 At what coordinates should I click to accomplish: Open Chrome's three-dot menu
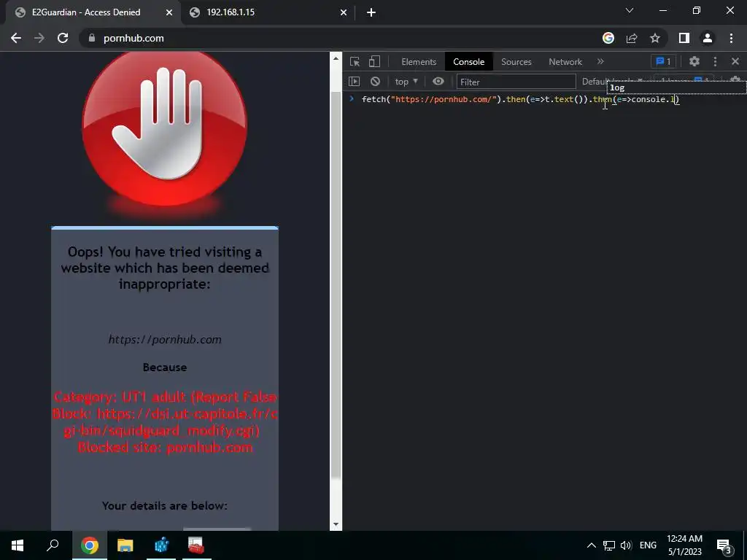click(731, 38)
